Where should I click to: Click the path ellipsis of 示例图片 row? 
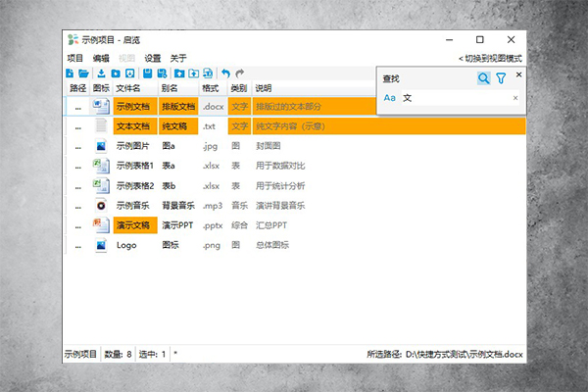click(78, 147)
